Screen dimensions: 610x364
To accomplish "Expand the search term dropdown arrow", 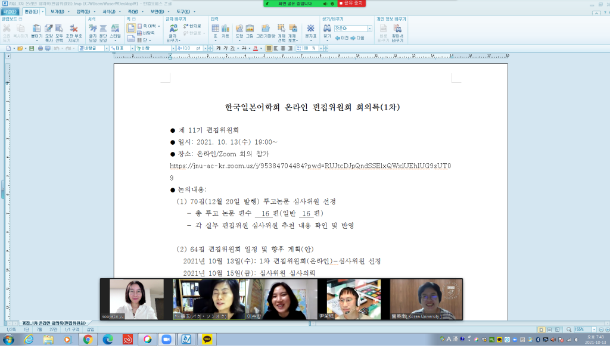I will click(369, 29).
